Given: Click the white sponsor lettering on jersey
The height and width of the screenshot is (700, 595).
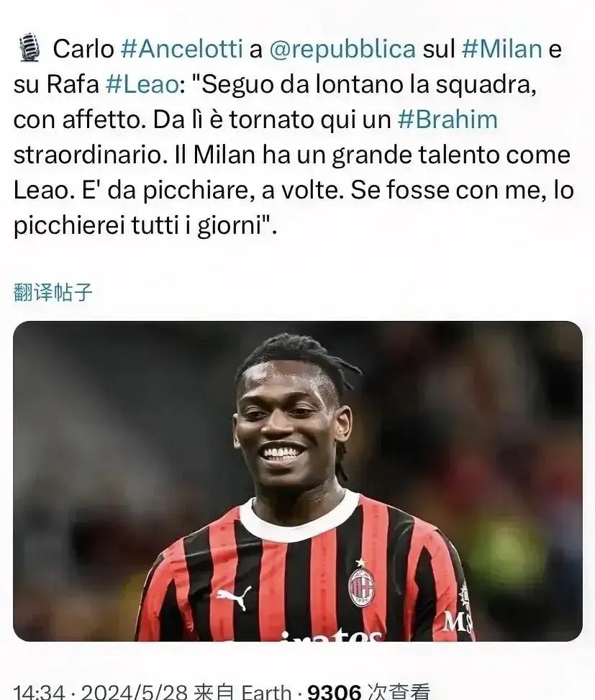Looking at the screenshot, I should [331, 635].
